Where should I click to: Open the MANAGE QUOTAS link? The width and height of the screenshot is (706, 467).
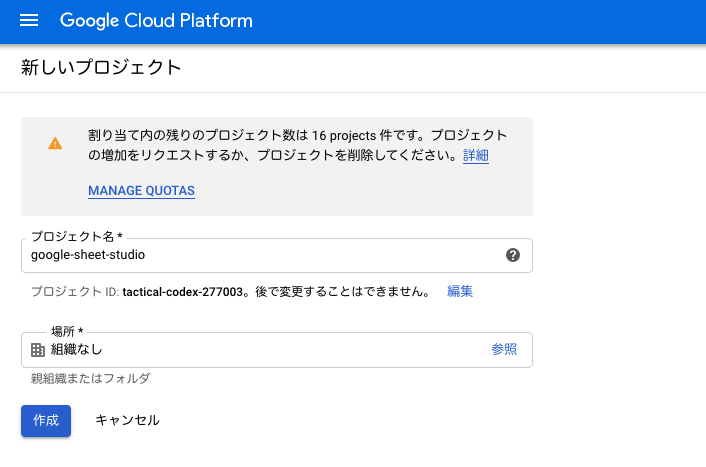(x=141, y=191)
